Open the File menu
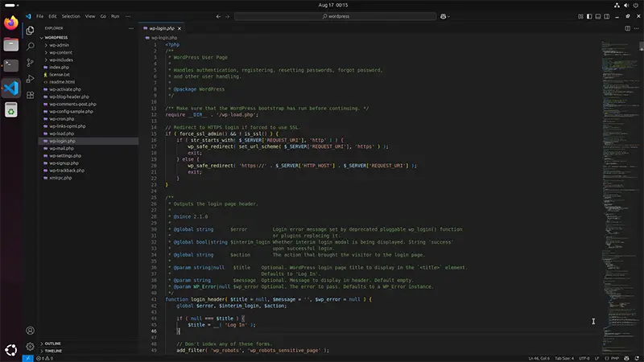Screen dimensions: 644x362 pyautogui.click(x=39, y=16)
